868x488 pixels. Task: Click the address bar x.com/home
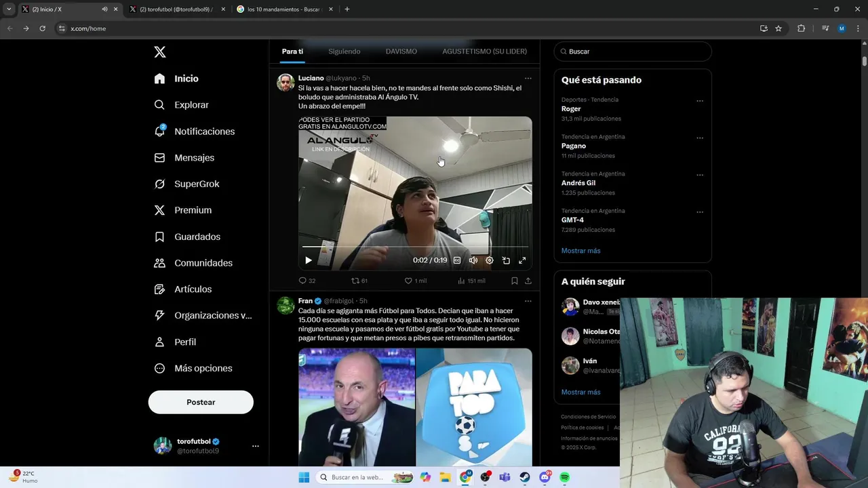(x=407, y=28)
